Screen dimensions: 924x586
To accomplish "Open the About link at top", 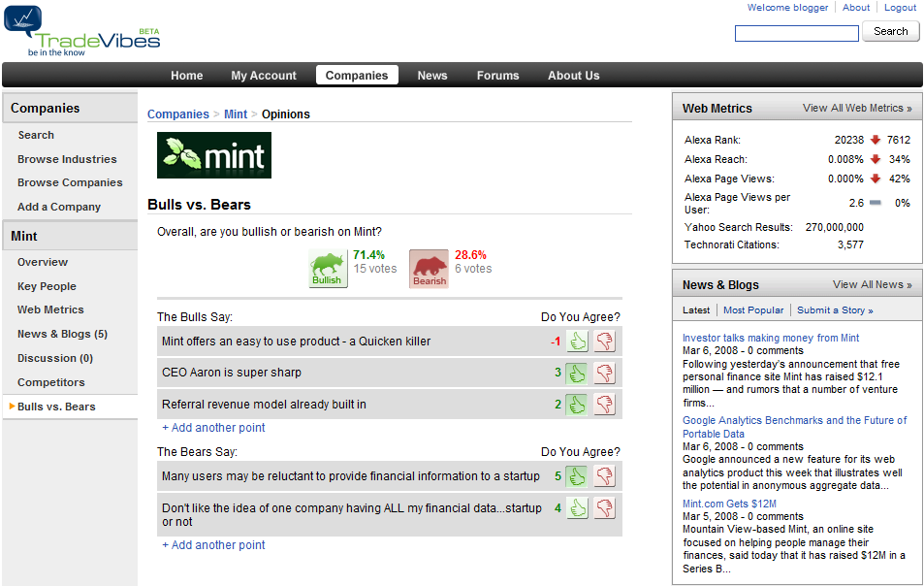I will (x=855, y=8).
